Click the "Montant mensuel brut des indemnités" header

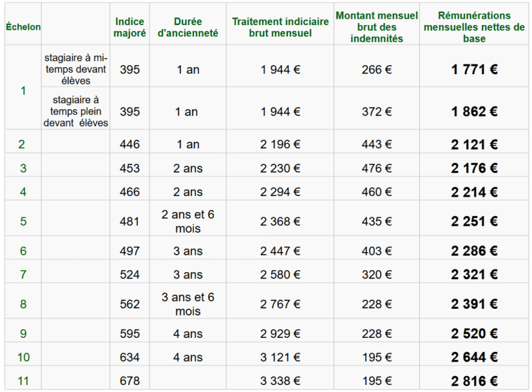[x=377, y=27]
